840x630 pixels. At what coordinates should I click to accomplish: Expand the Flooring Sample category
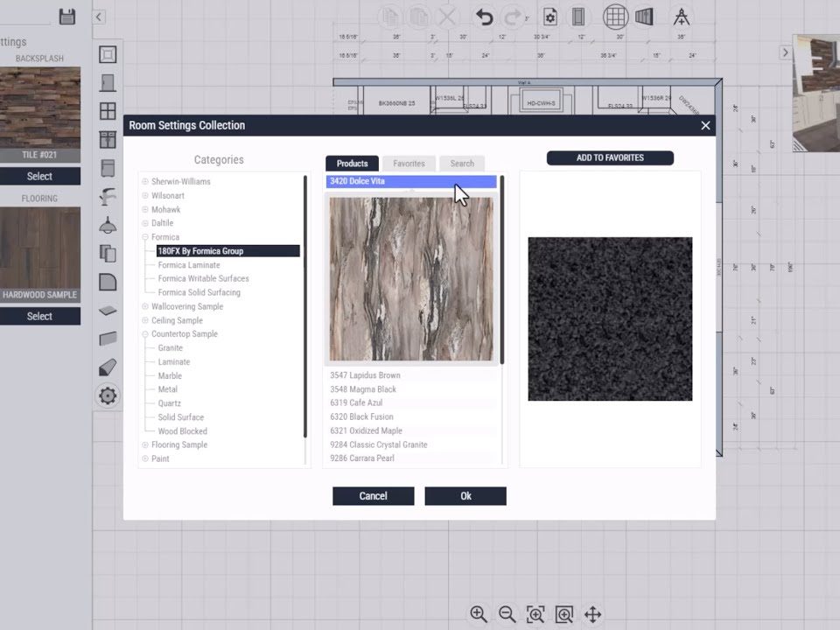click(145, 445)
